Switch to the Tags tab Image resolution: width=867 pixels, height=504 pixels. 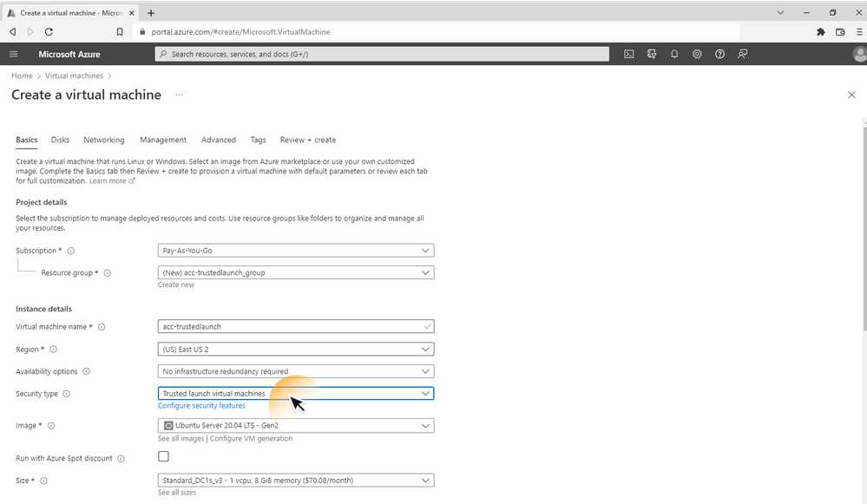tap(259, 140)
